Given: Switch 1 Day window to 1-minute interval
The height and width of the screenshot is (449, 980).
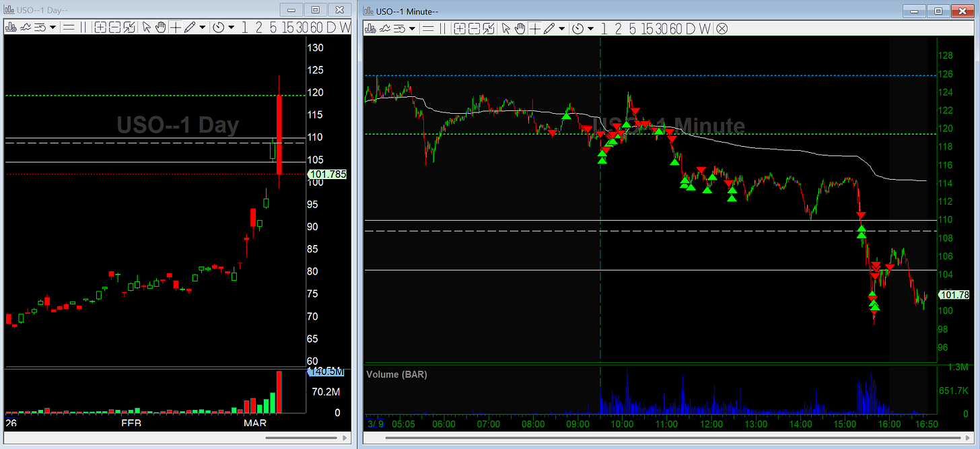Looking at the screenshot, I should [x=245, y=27].
